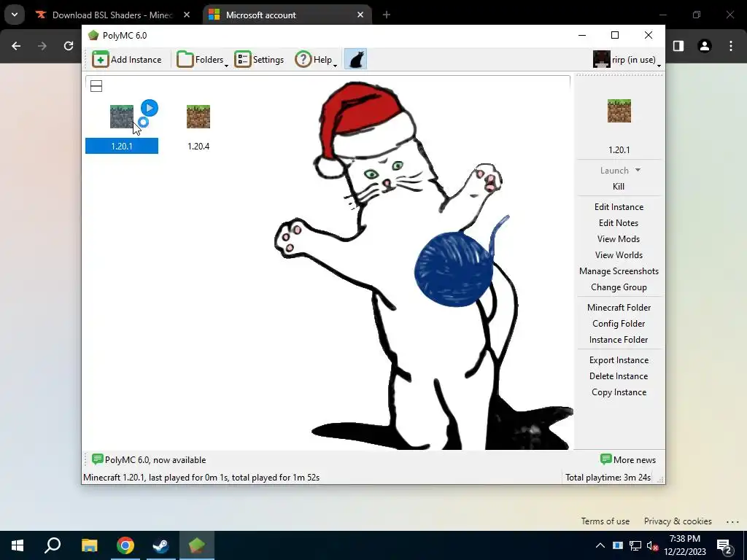Open the Config Folder
The height and width of the screenshot is (560, 747).
click(619, 324)
